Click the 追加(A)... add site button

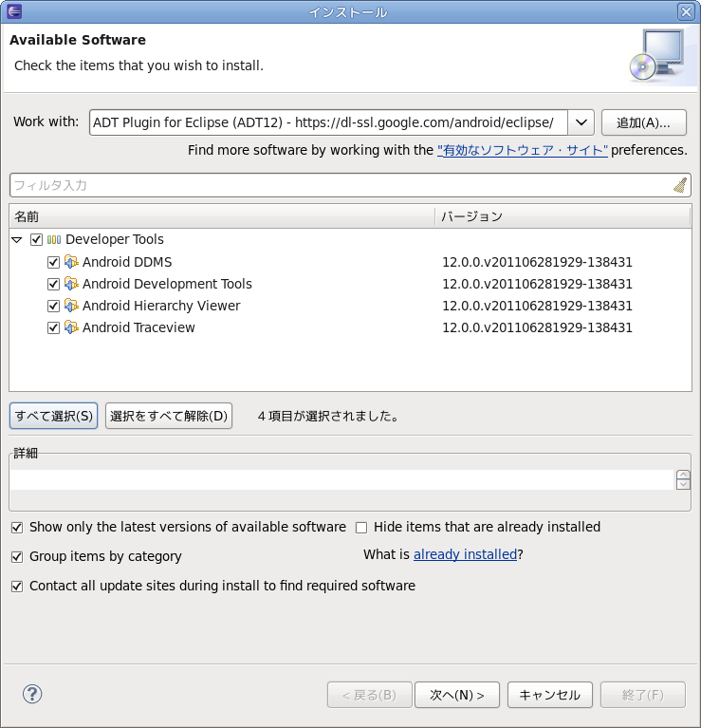coord(643,122)
